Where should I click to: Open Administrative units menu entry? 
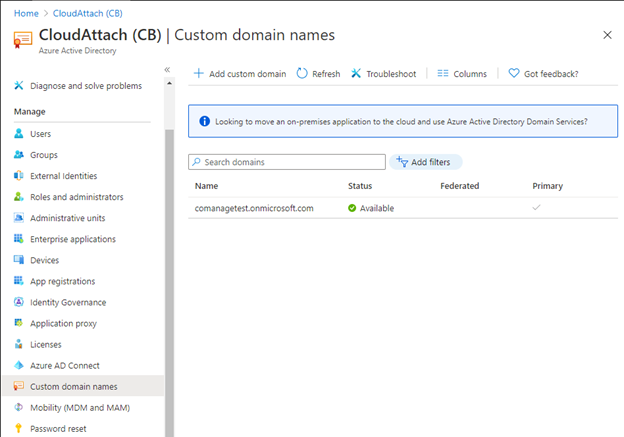68,218
